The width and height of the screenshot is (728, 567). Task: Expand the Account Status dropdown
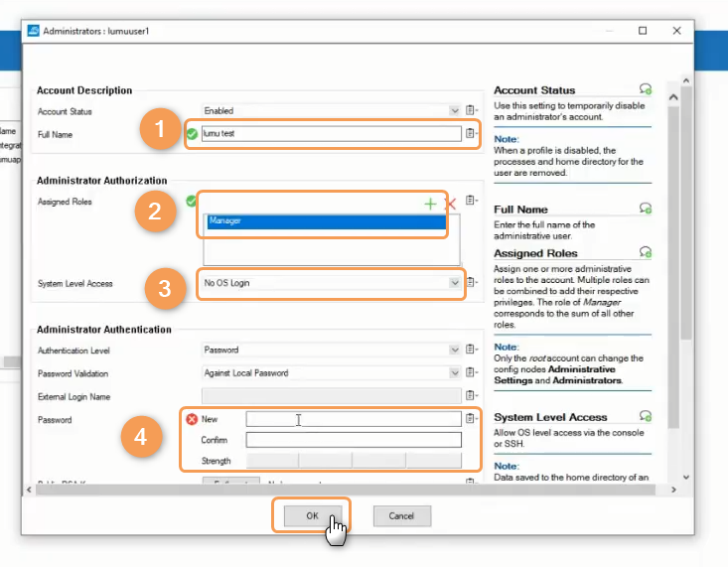pyautogui.click(x=454, y=111)
